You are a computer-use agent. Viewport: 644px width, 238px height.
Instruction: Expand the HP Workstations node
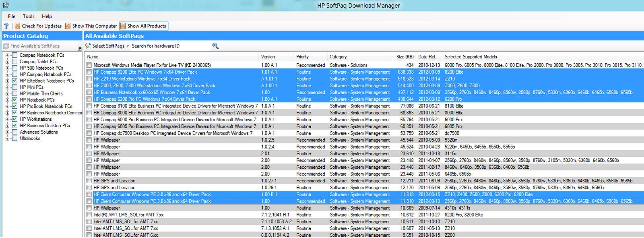pos(7,119)
